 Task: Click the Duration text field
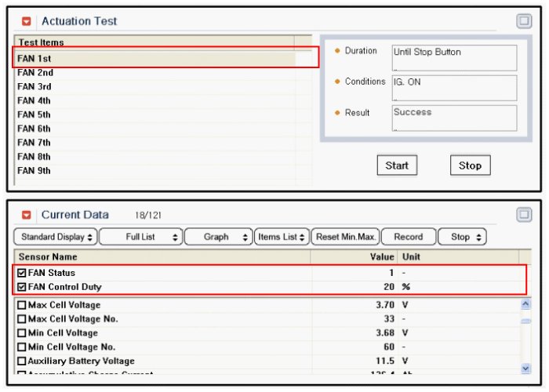click(x=454, y=57)
